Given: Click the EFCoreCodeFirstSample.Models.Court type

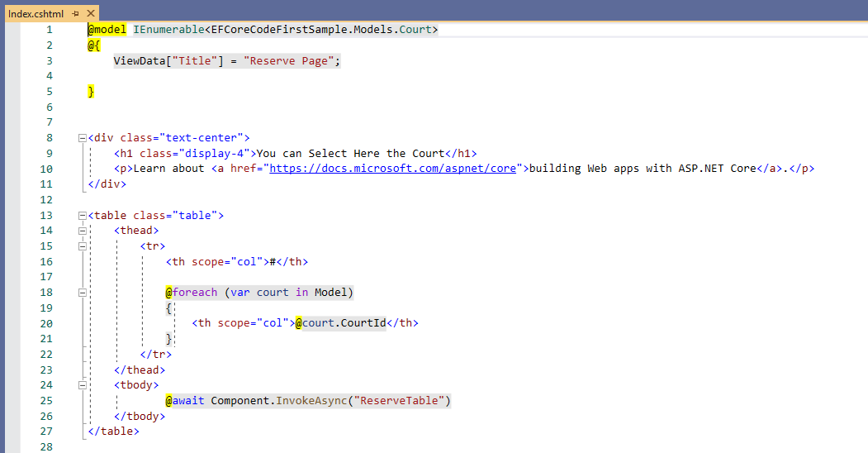Looking at the screenshot, I should [x=321, y=30].
